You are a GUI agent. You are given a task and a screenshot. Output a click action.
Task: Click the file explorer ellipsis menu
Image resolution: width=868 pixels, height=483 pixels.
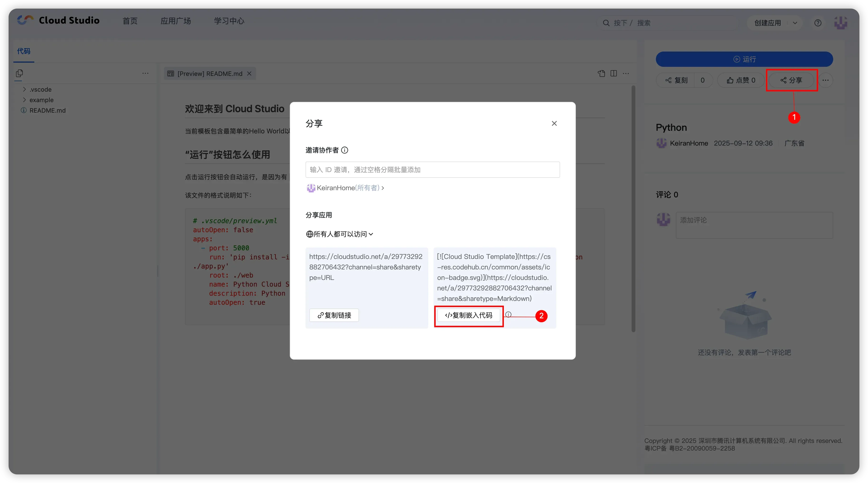pyautogui.click(x=145, y=73)
